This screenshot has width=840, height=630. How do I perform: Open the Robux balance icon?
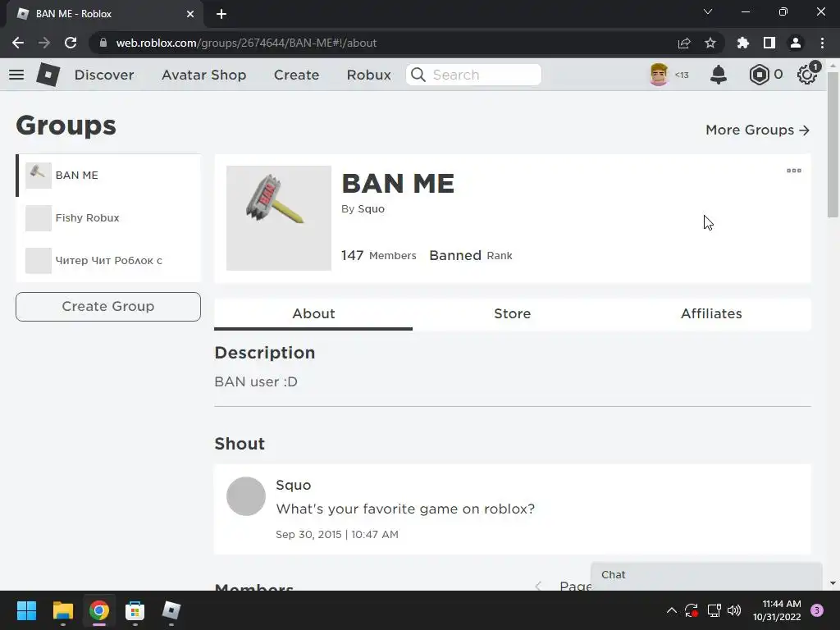click(x=759, y=75)
